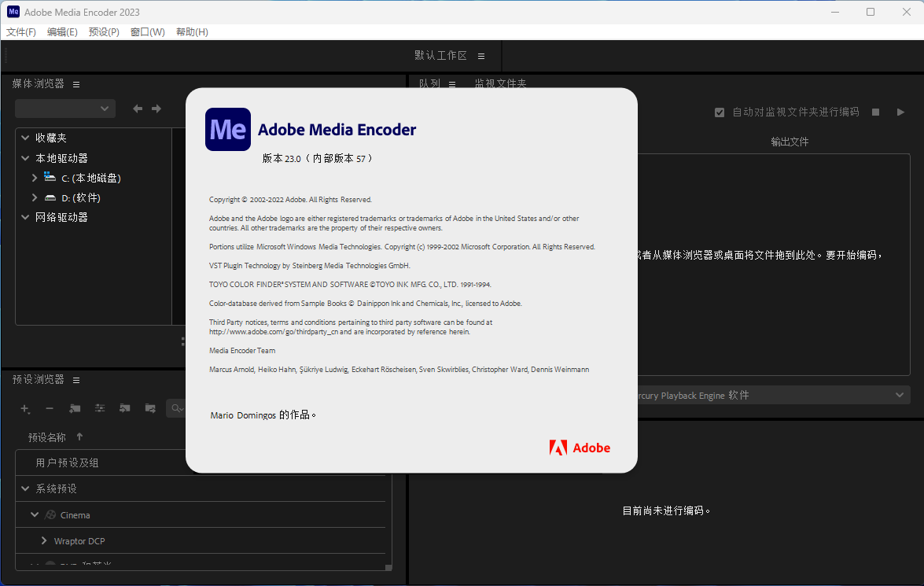Viewport: 924px width, 586px height.
Task: Collapse the 系统预设 group
Action: pos(25,488)
